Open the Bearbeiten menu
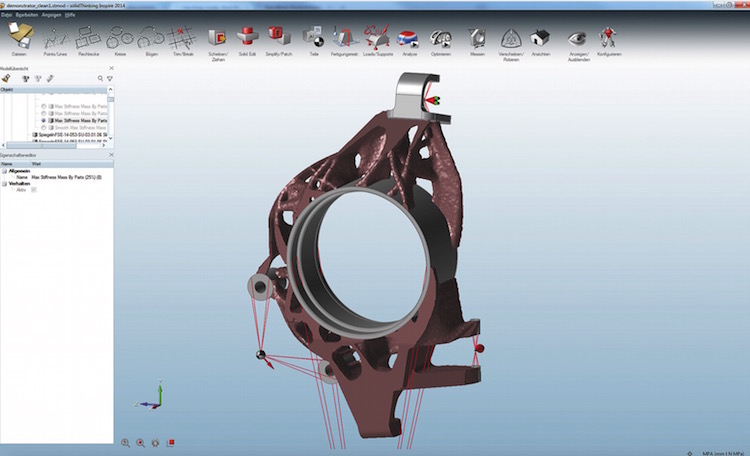The width and height of the screenshot is (750, 456). pos(26,16)
